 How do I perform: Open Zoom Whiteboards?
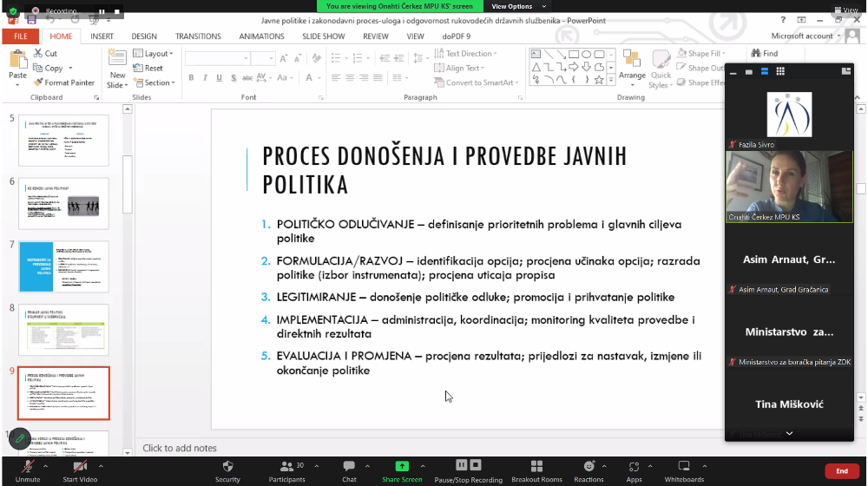click(684, 471)
